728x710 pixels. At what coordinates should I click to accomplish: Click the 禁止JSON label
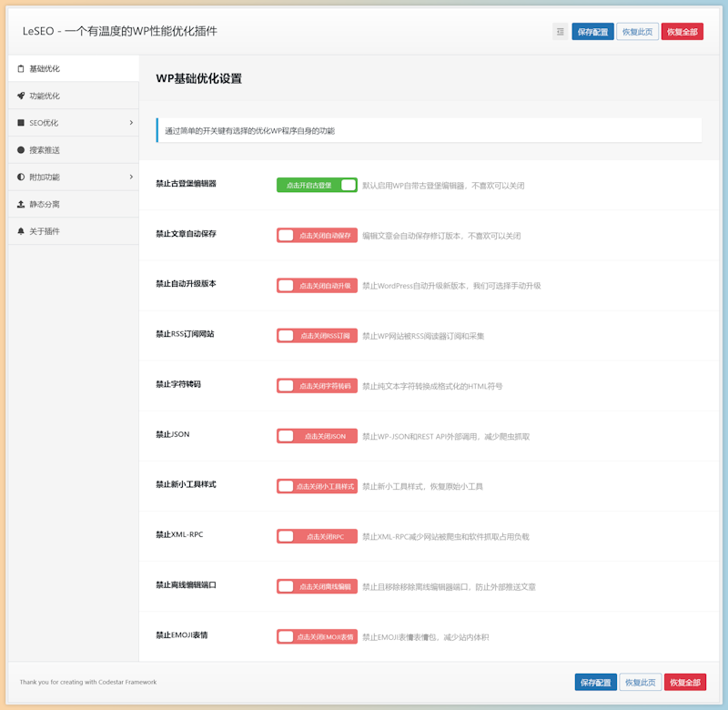[x=172, y=434]
